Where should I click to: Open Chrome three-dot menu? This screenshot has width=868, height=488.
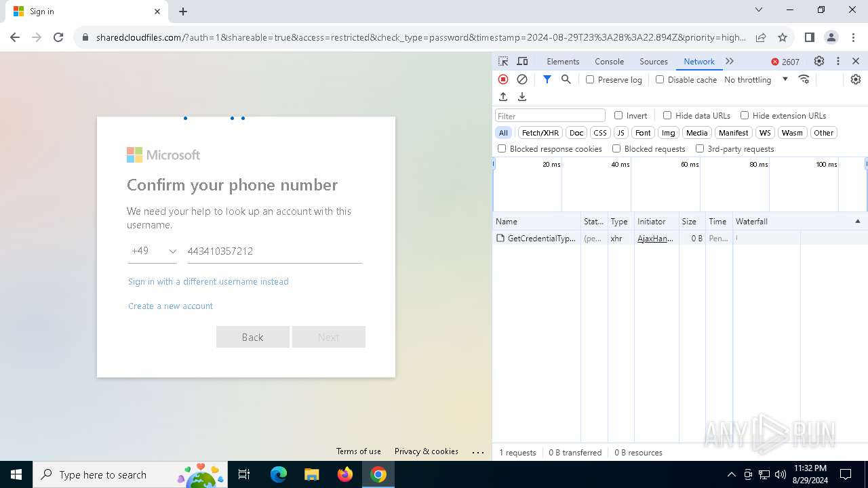pyautogui.click(x=853, y=37)
